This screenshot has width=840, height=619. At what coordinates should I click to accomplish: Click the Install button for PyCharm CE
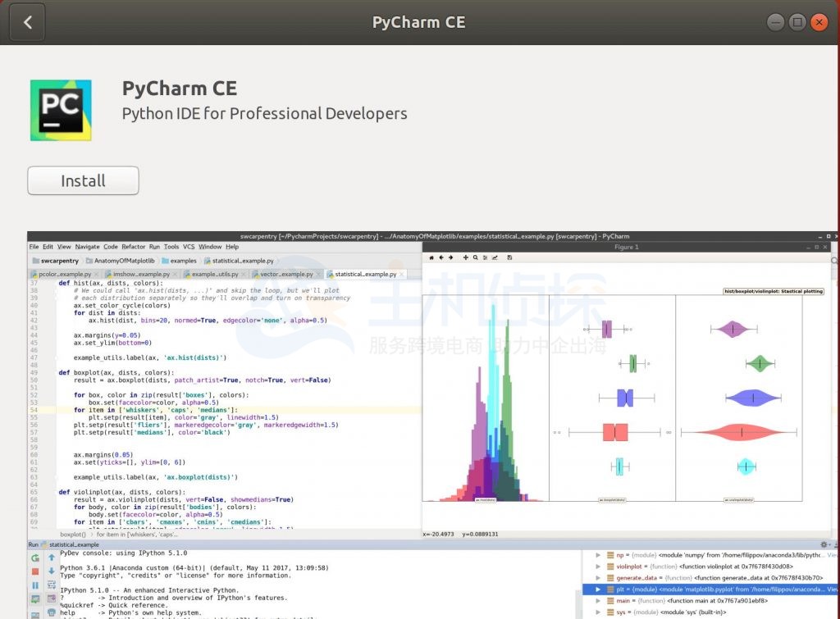click(82, 180)
